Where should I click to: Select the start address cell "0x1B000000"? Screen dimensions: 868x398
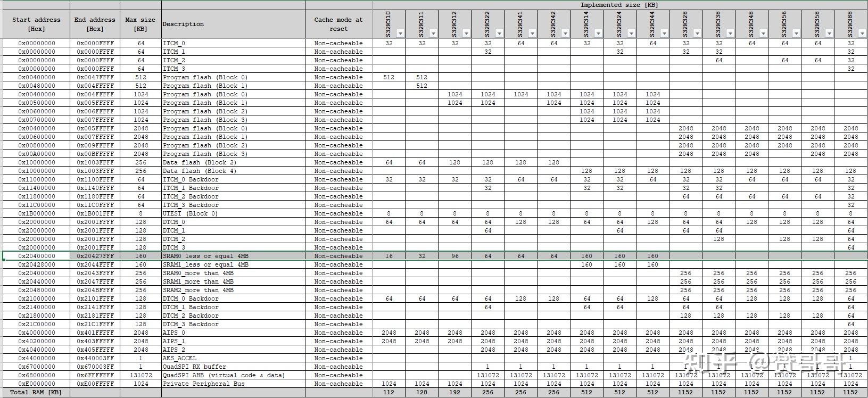[36, 213]
